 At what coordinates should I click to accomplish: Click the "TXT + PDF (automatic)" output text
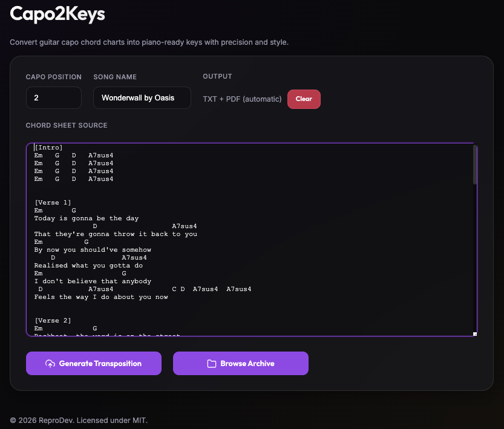[x=242, y=99]
